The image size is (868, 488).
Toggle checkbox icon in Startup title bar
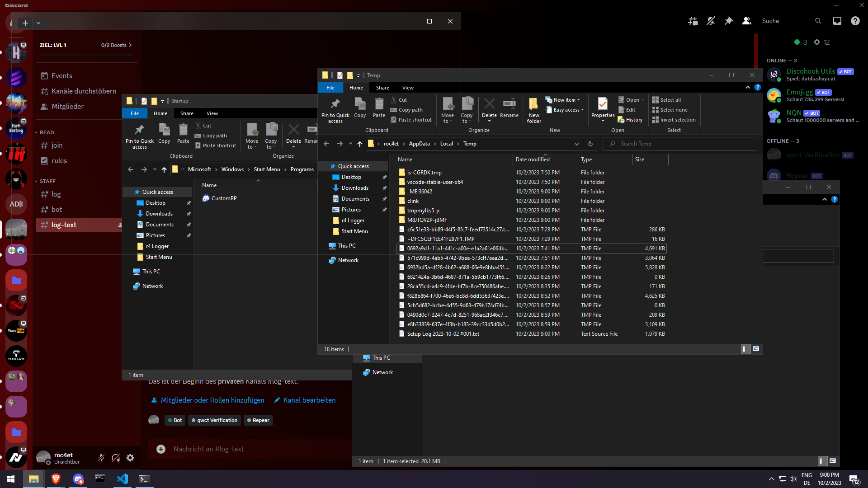144,101
